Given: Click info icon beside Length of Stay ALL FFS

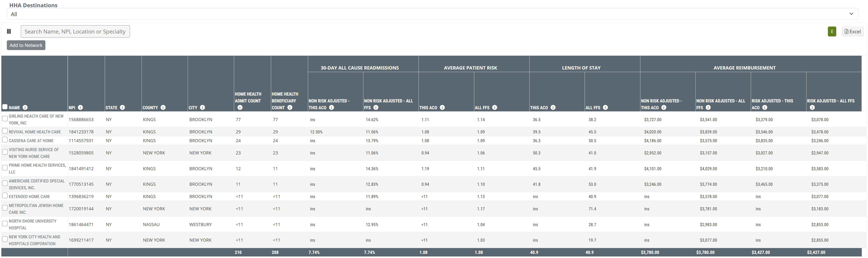Looking at the screenshot, I should coord(605,107).
